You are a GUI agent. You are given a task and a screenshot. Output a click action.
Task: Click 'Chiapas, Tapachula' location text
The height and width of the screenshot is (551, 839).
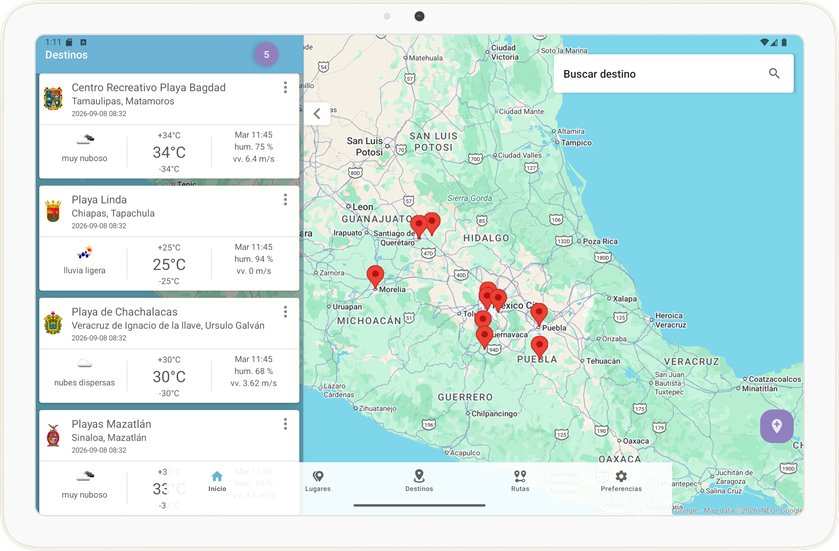point(113,213)
